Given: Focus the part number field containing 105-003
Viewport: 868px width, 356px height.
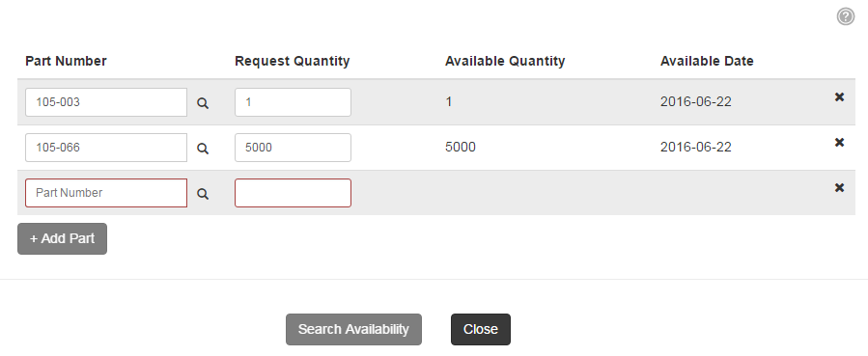Looking at the screenshot, I should [106, 102].
